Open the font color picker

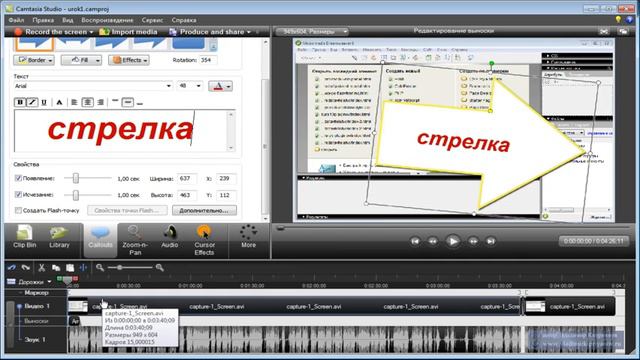coord(220,86)
